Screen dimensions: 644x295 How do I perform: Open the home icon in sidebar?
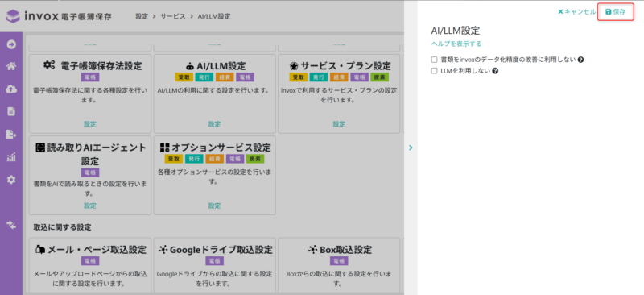point(11,67)
